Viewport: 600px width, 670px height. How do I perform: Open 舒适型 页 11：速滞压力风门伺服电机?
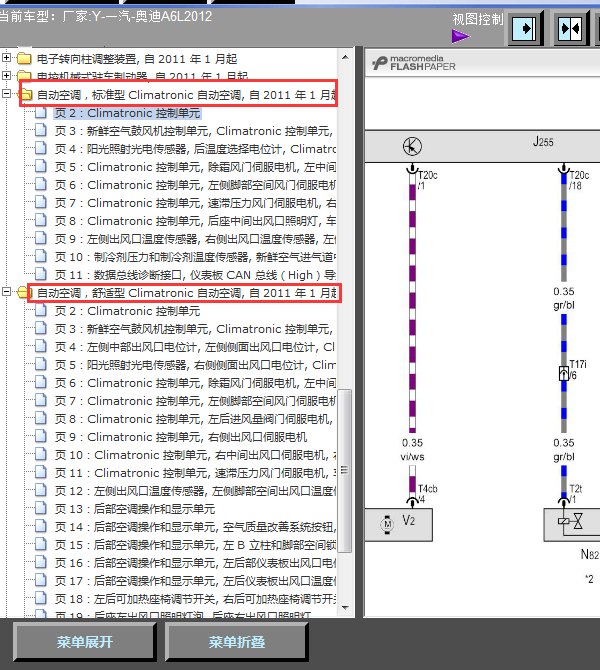195,473
